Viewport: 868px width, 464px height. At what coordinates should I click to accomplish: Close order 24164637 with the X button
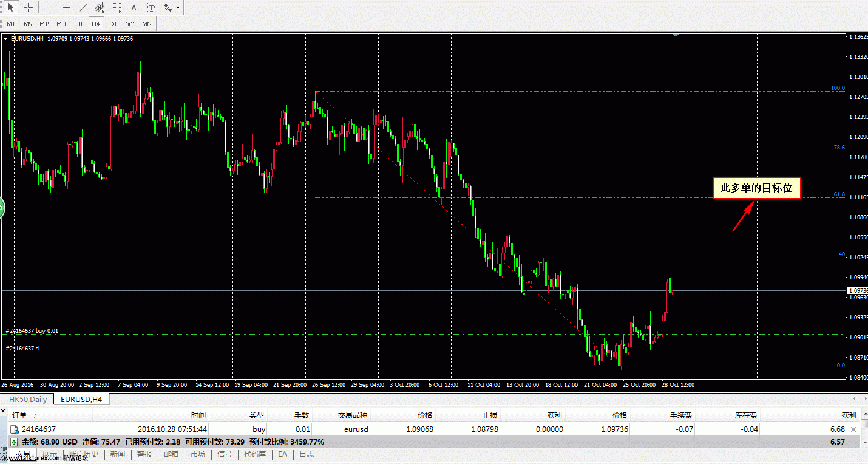point(853,429)
